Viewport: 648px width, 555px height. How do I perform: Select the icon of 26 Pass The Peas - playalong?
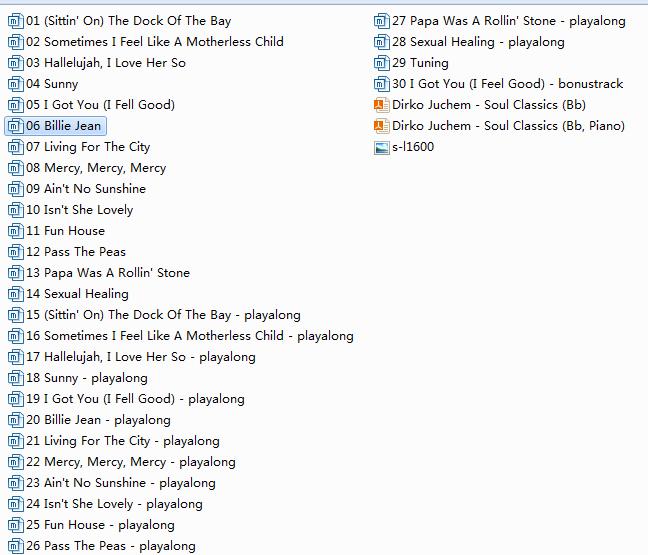[16, 546]
